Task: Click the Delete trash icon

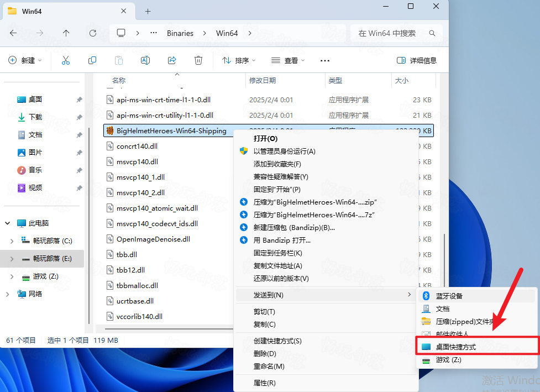Action: tap(198, 61)
